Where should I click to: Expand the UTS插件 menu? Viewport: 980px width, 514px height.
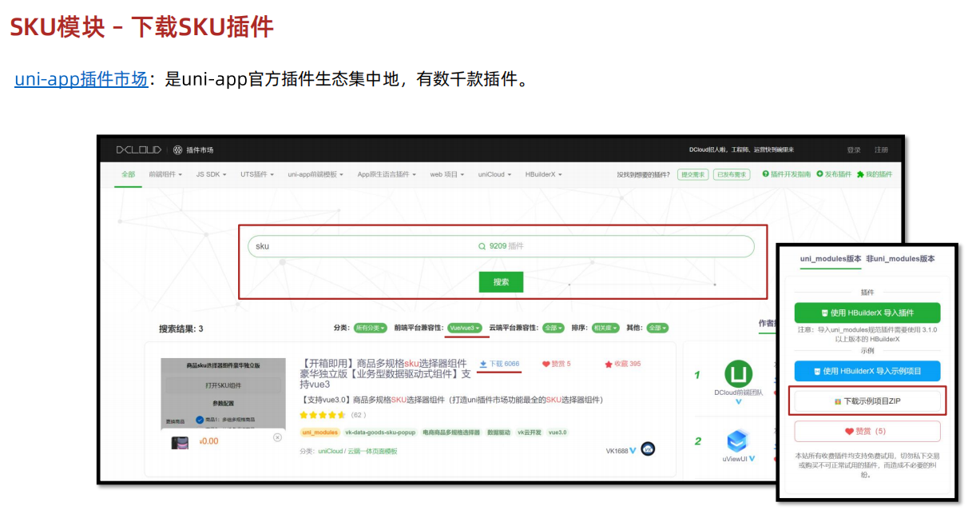(x=257, y=174)
